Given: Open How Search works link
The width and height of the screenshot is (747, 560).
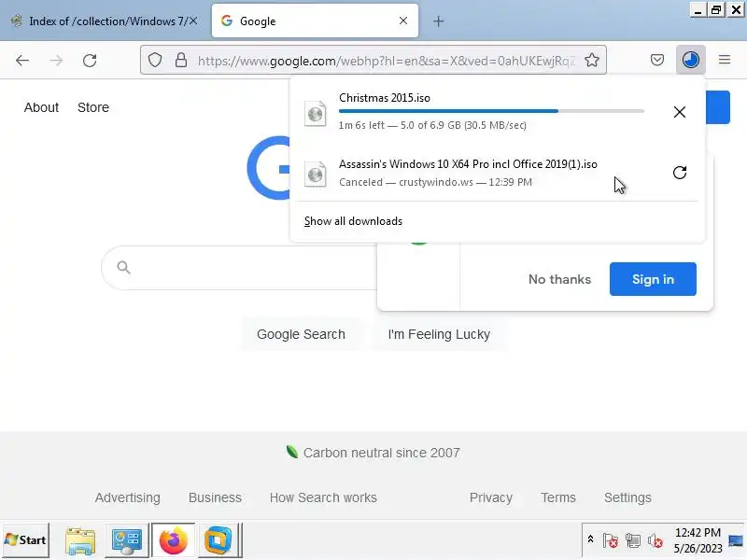Looking at the screenshot, I should coord(323,497).
